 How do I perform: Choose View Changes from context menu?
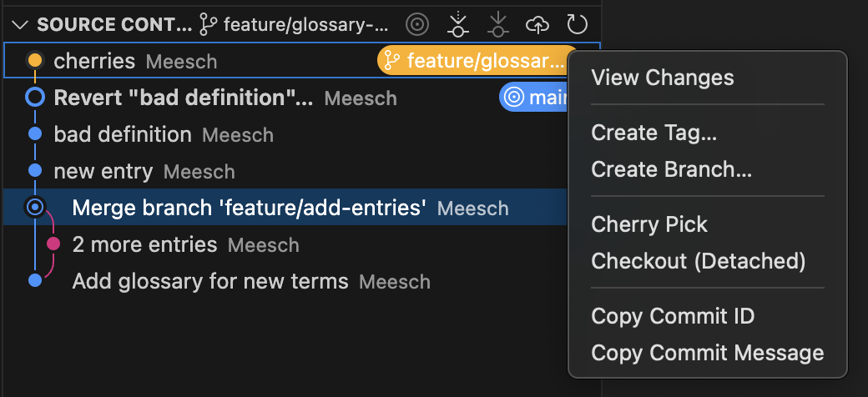click(x=708, y=78)
